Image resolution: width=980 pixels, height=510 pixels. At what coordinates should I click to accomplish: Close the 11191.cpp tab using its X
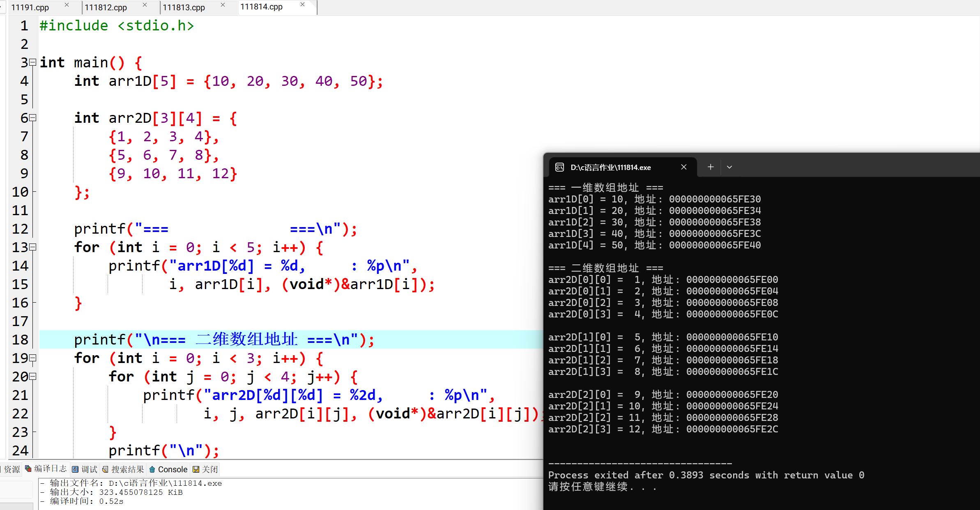67,5
